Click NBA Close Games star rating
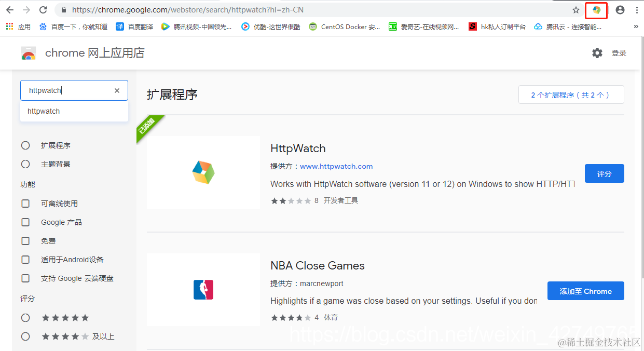644x351 pixels. point(291,317)
